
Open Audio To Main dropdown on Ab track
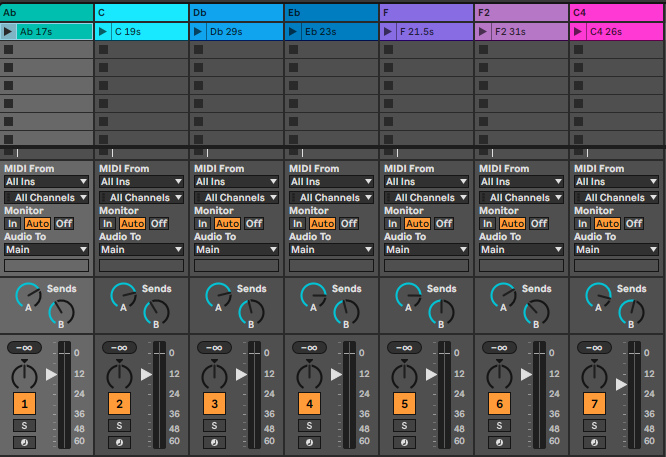(46, 250)
